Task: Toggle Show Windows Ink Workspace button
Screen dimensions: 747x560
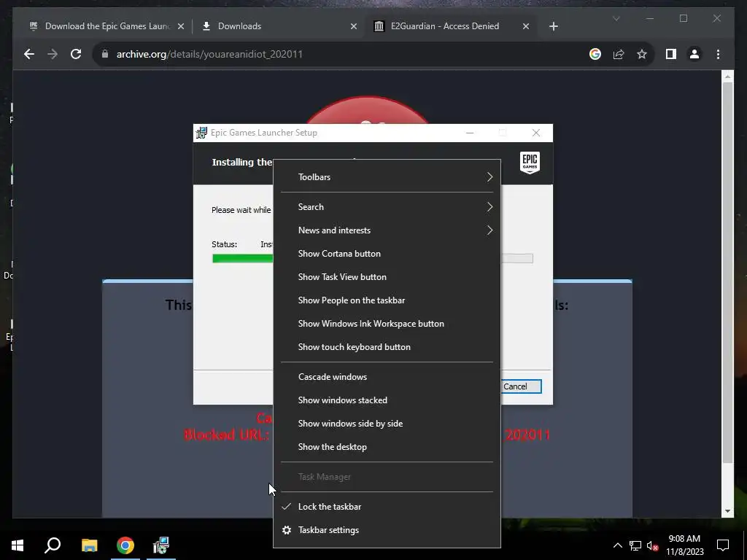Action: (x=387, y=324)
